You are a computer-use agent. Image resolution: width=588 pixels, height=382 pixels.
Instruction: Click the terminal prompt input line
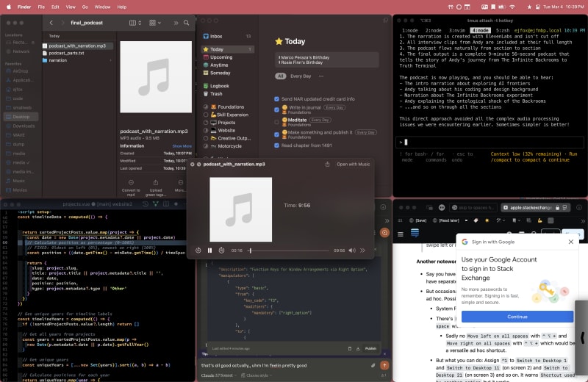pyautogui.click(x=490, y=143)
